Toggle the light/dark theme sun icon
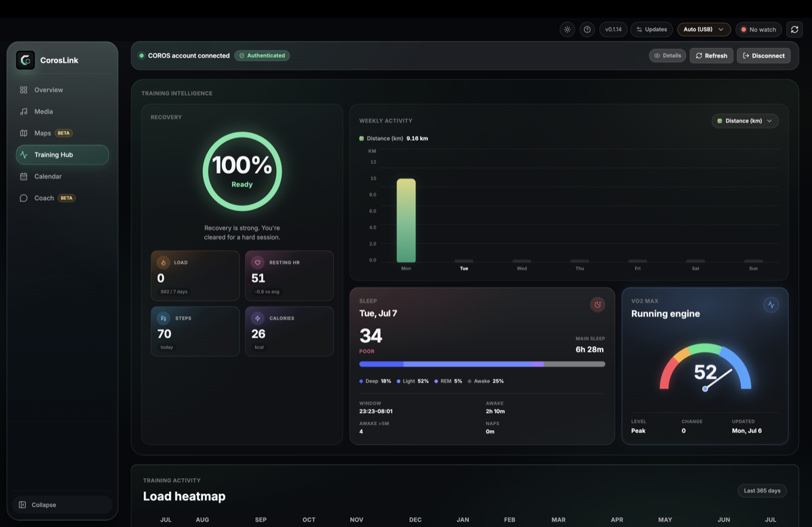This screenshot has width=812, height=527. (x=567, y=29)
